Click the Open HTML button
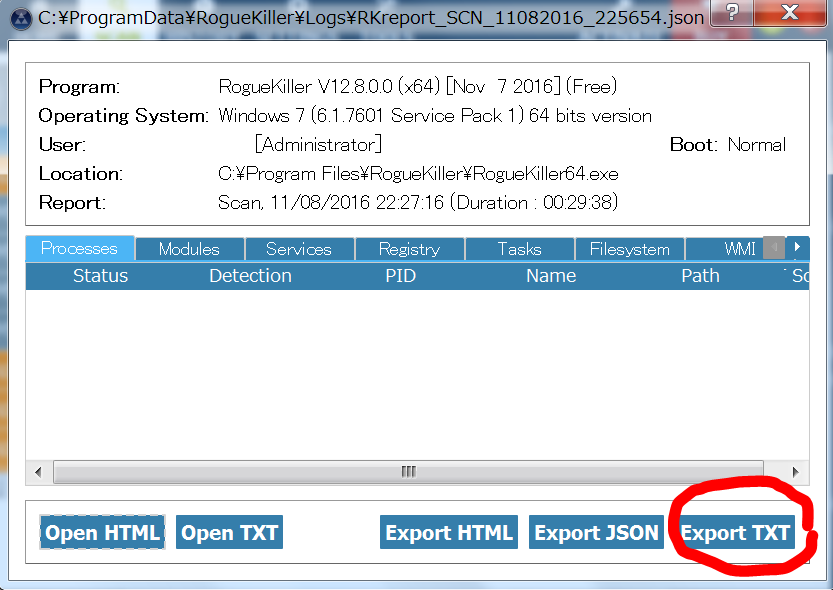The image size is (833, 590). 102,532
